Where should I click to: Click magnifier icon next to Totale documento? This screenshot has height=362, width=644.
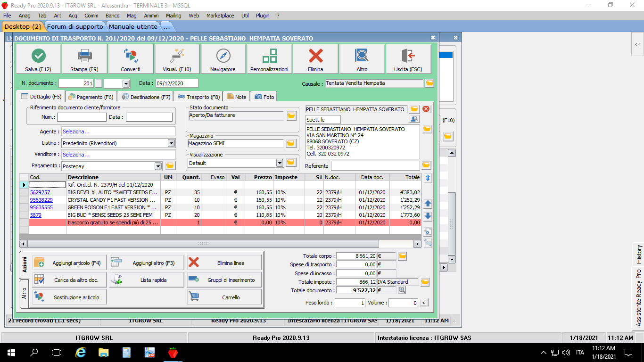click(x=402, y=290)
